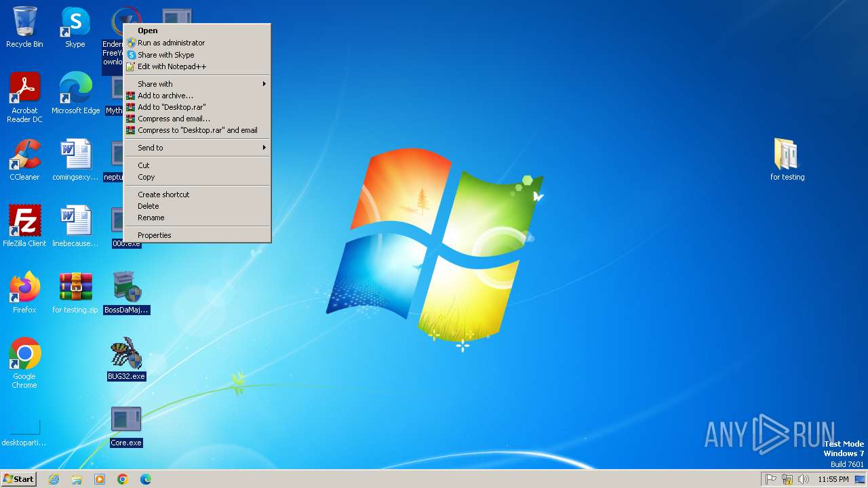This screenshot has height=488, width=868.
Task: Choose Open in the context menu
Action: (197, 30)
